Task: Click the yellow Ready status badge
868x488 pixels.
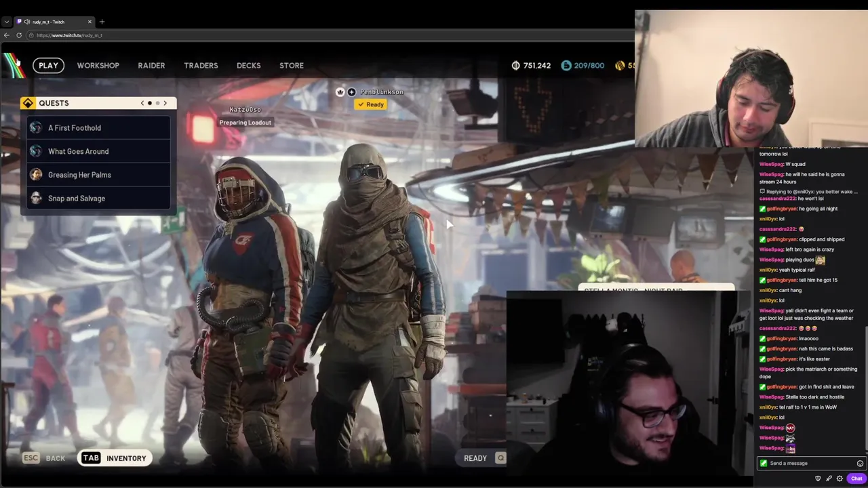Action: coord(370,104)
